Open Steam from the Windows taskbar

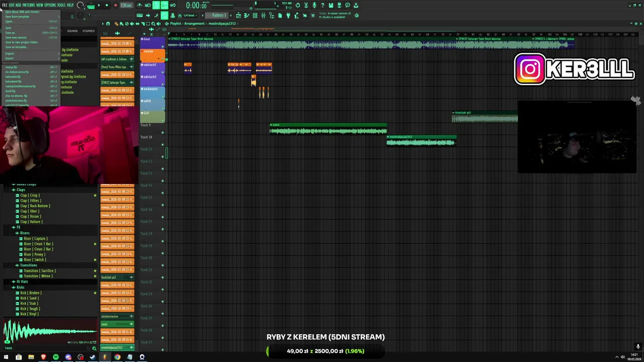point(93,357)
